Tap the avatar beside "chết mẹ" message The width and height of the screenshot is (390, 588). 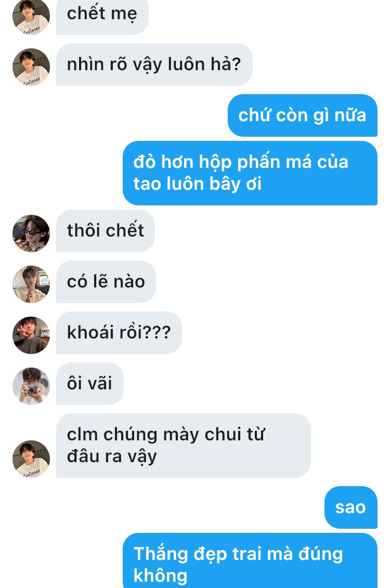(x=31, y=17)
